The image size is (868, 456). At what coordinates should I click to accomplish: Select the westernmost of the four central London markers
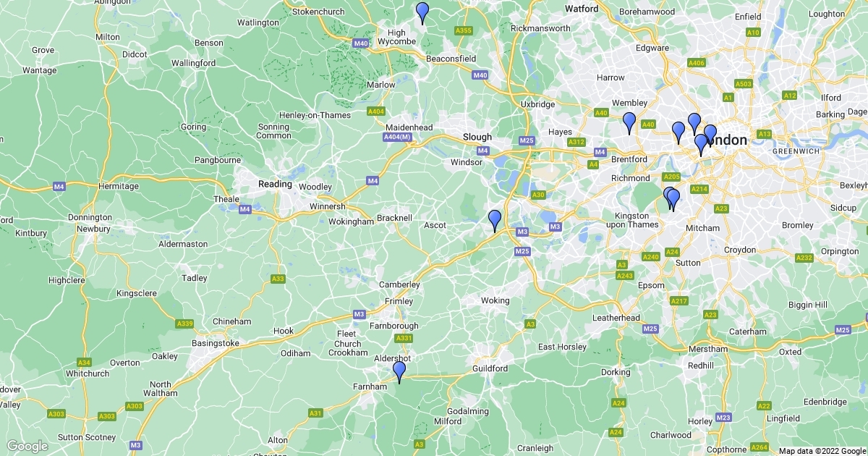point(678,132)
